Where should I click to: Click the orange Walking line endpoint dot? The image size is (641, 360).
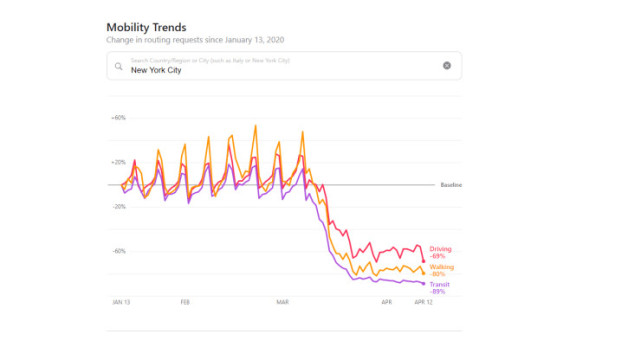pyautogui.click(x=424, y=273)
